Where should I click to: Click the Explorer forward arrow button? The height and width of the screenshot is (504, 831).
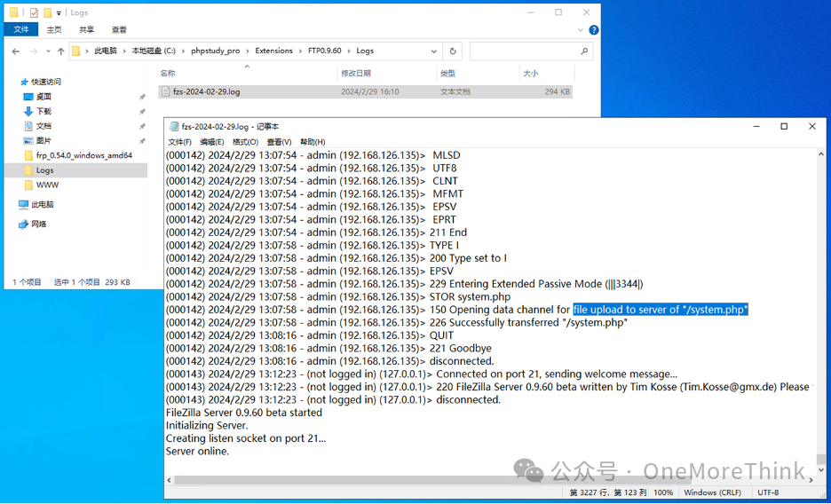pos(34,51)
